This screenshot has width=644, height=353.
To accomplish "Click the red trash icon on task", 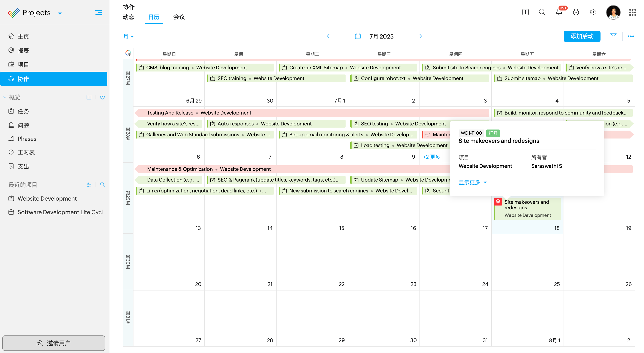I will pos(498,202).
